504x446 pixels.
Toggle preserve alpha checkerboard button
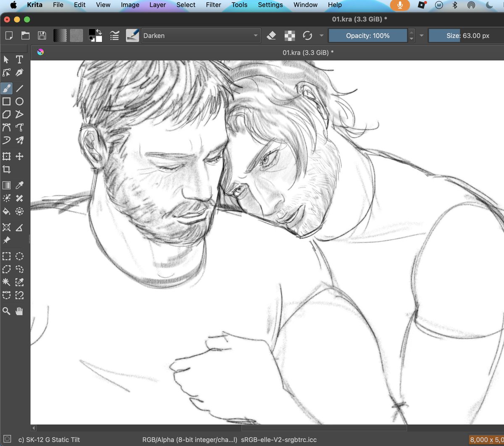pyautogui.click(x=290, y=36)
